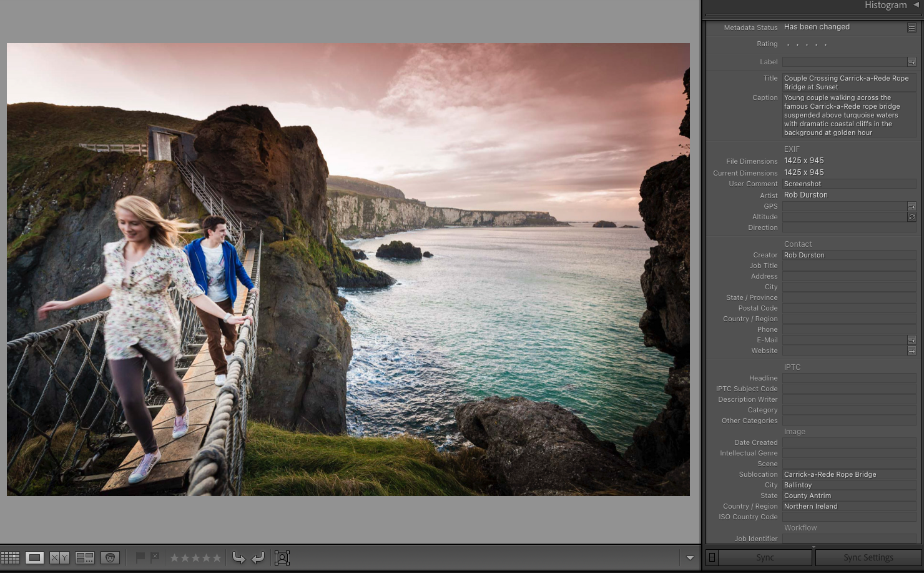Click small triangle above Sync buttons

(813, 547)
